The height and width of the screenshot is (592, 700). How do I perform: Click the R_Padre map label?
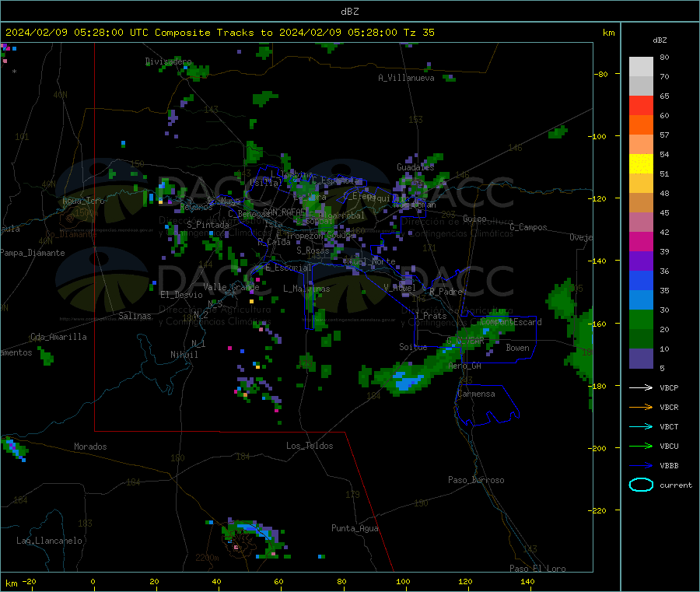[446, 292]
